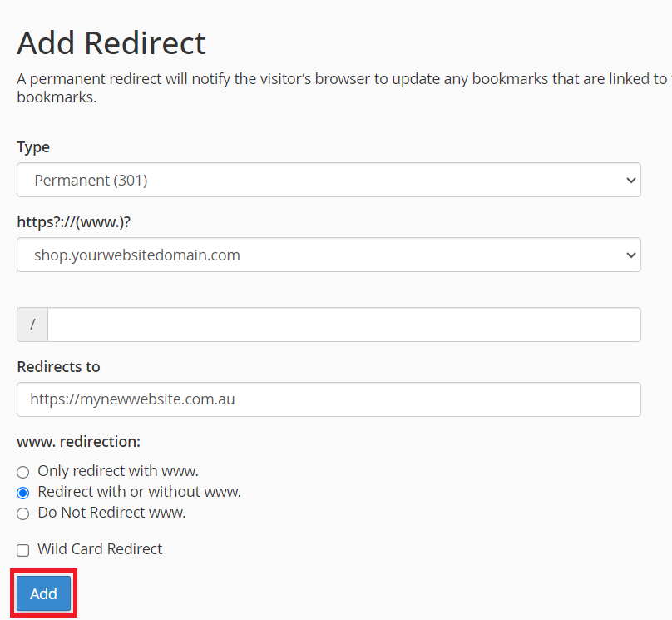Click the "Type" field label
This screenshot has height=620, width=672.
33,147
